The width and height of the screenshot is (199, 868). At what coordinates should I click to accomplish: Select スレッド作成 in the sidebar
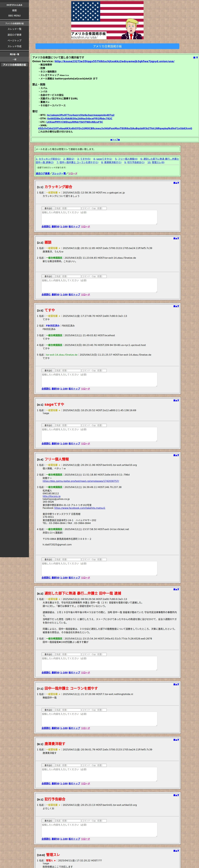tap(14, 46)
